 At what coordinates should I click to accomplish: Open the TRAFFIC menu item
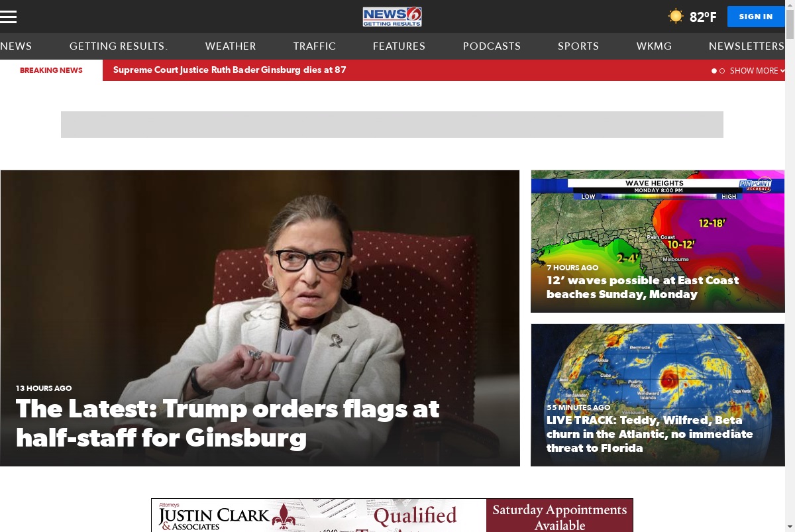point(315,46)
